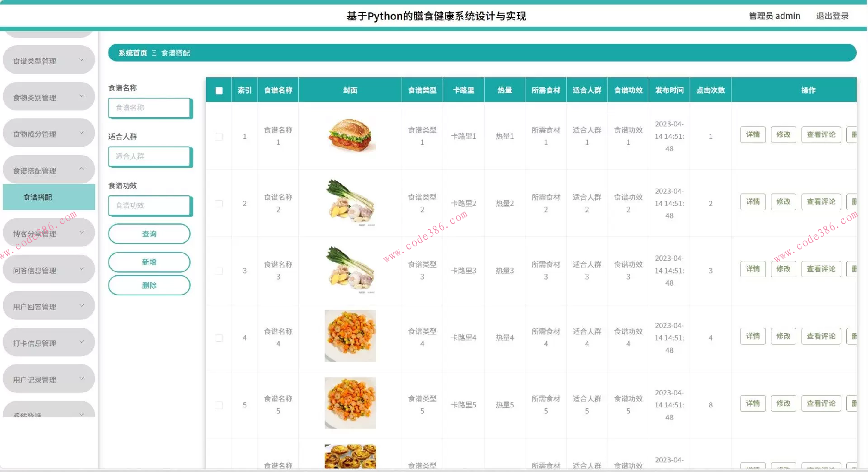Collapse the 食谱搭配管理 sidebar menu

(x=48, y=170)
